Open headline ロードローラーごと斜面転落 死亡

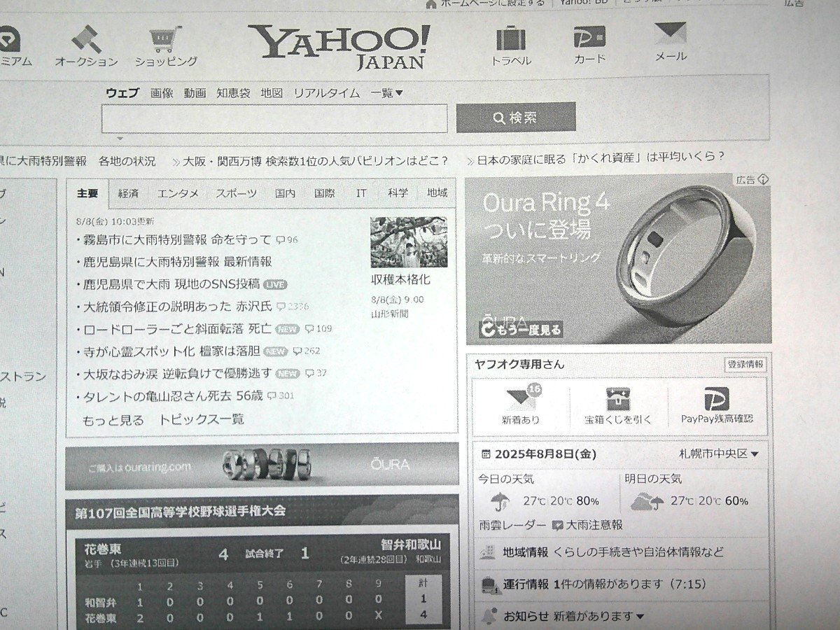click(177, 328)
